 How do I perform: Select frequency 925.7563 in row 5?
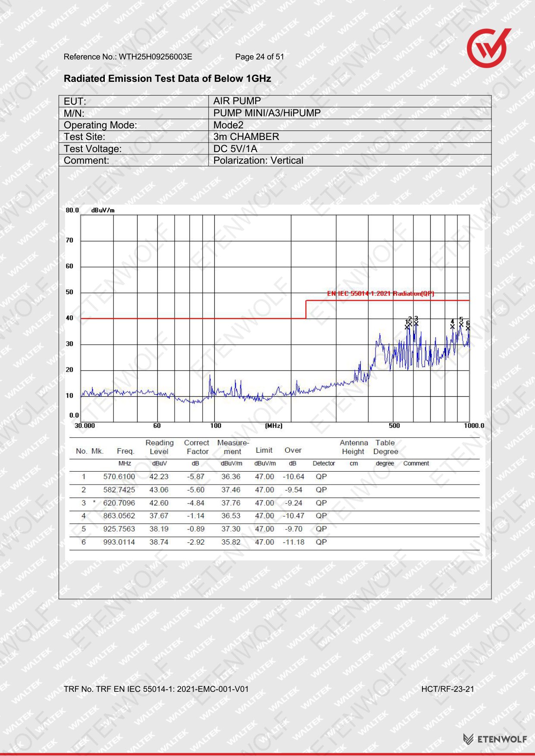coord(119,529)
